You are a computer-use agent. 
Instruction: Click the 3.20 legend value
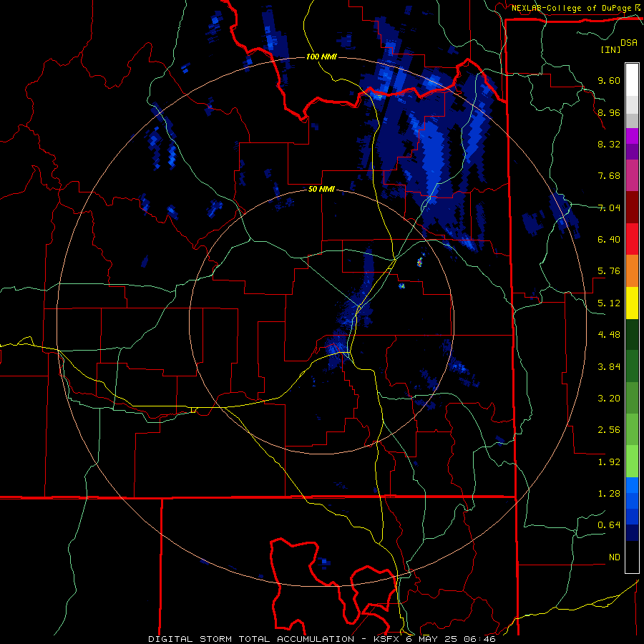[x=609, y=399]
